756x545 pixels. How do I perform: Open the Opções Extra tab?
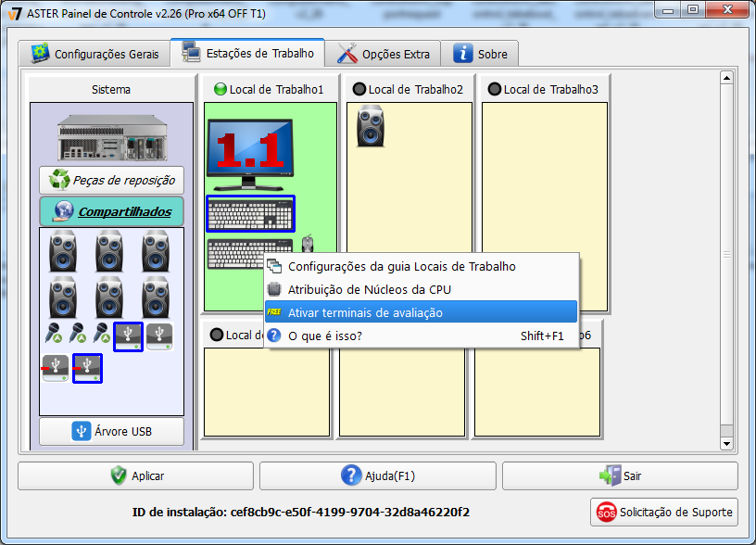click(383, 54)
